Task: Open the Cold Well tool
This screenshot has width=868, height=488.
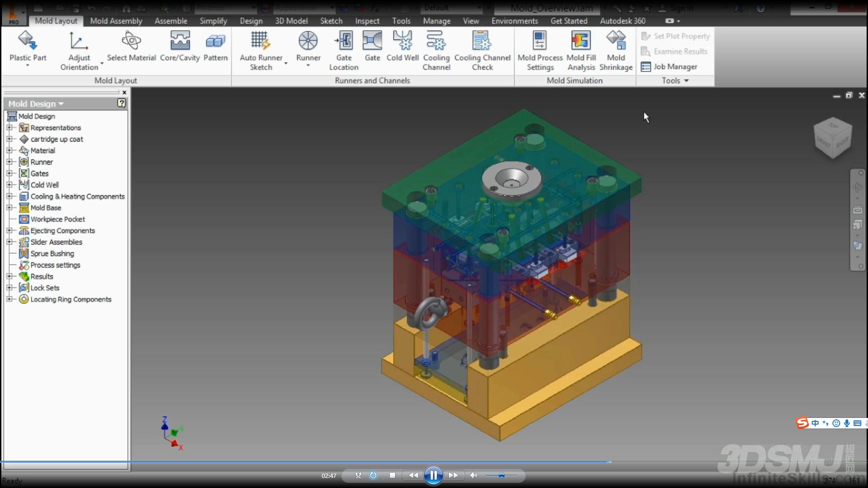Action: (x=402, y=46)
